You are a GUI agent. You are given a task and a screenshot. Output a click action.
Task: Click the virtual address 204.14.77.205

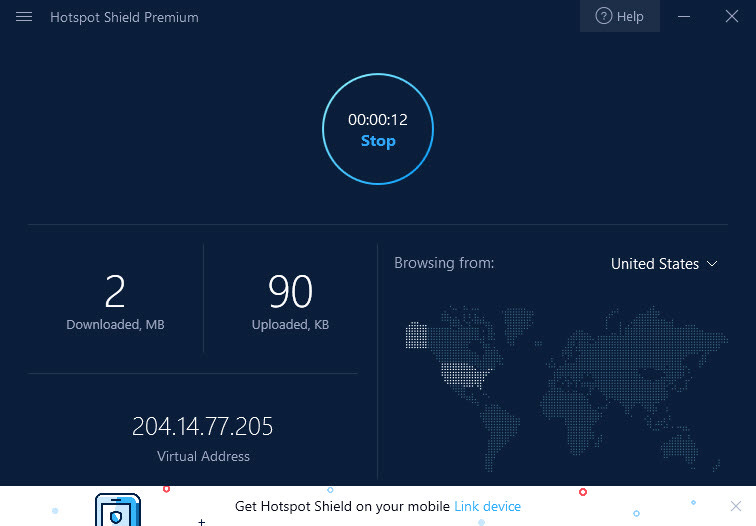(x=202, y=426)
